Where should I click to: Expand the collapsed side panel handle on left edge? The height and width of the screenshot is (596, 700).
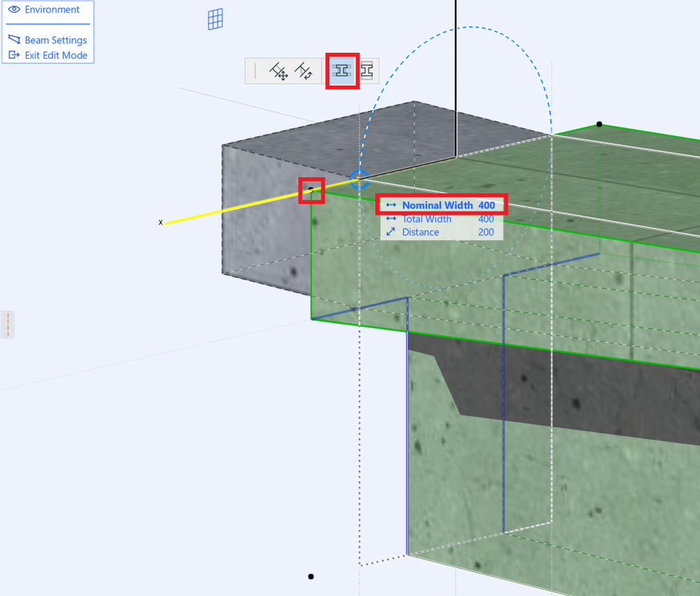coord(7,325)
